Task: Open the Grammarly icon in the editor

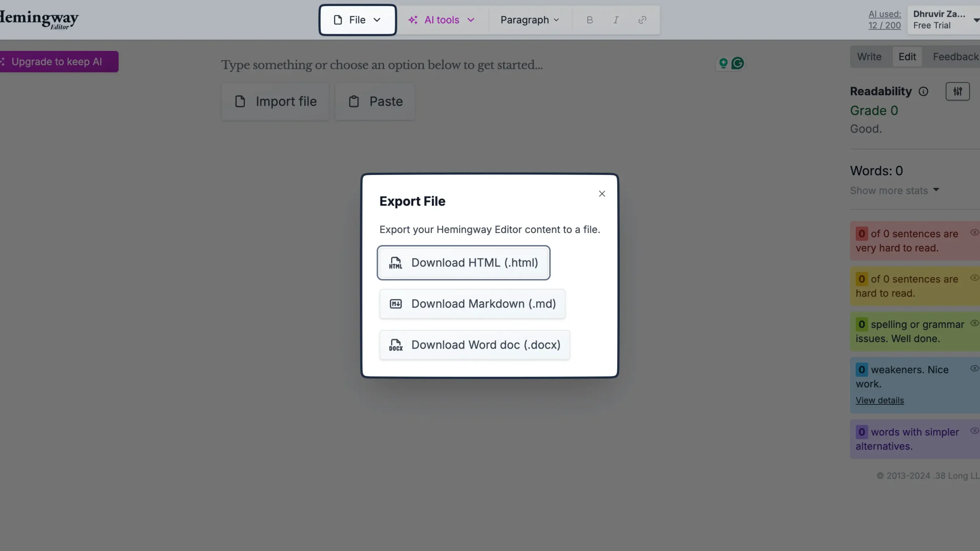Action: [x=738, y=63]
